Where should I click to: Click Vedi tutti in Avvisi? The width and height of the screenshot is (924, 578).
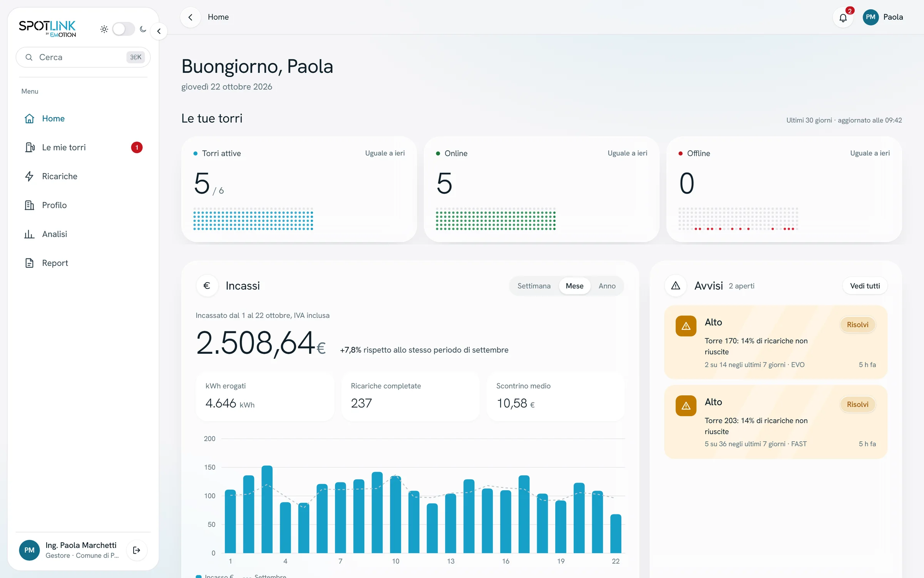pyautogui.click(x=865, y=286)
